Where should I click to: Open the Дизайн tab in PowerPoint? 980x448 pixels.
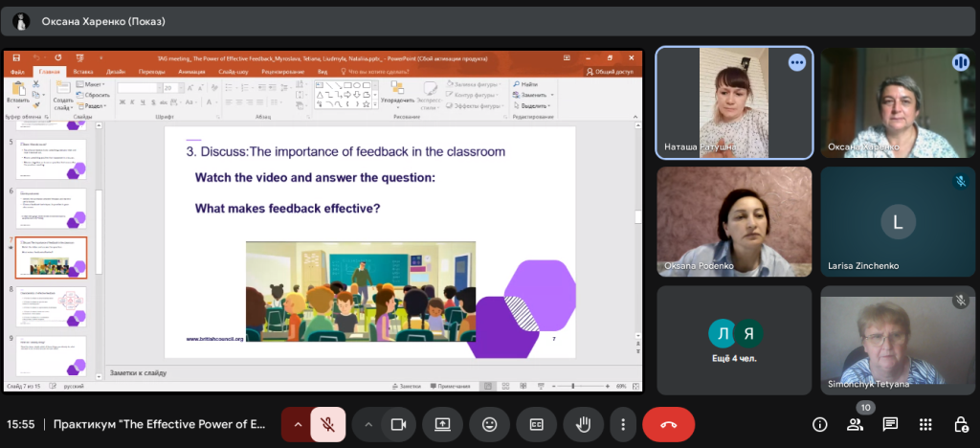(x=115, y=71)
